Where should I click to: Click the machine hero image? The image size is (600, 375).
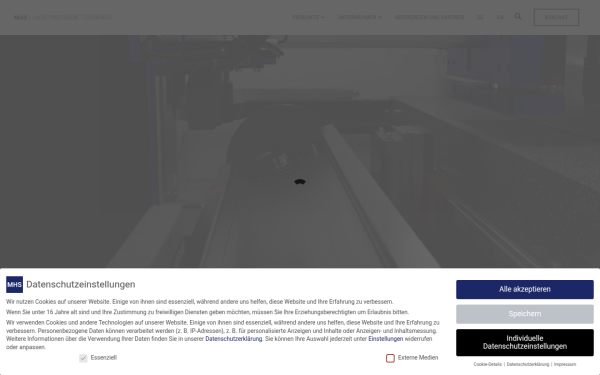(x=300, y=151)
